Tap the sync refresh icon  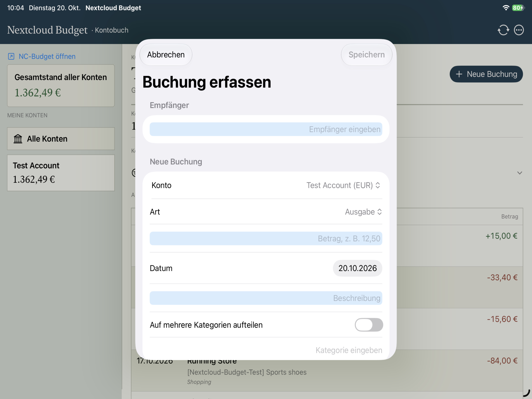[x=503, y=30]
